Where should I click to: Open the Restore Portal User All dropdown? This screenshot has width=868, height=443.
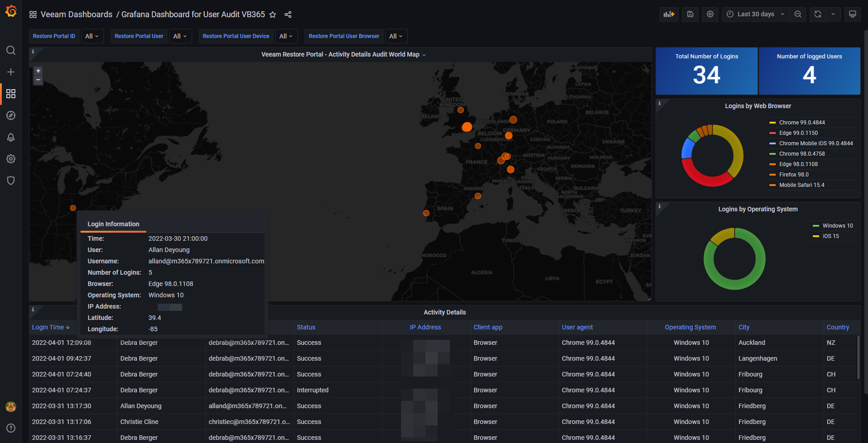click(x=180, y=36)
